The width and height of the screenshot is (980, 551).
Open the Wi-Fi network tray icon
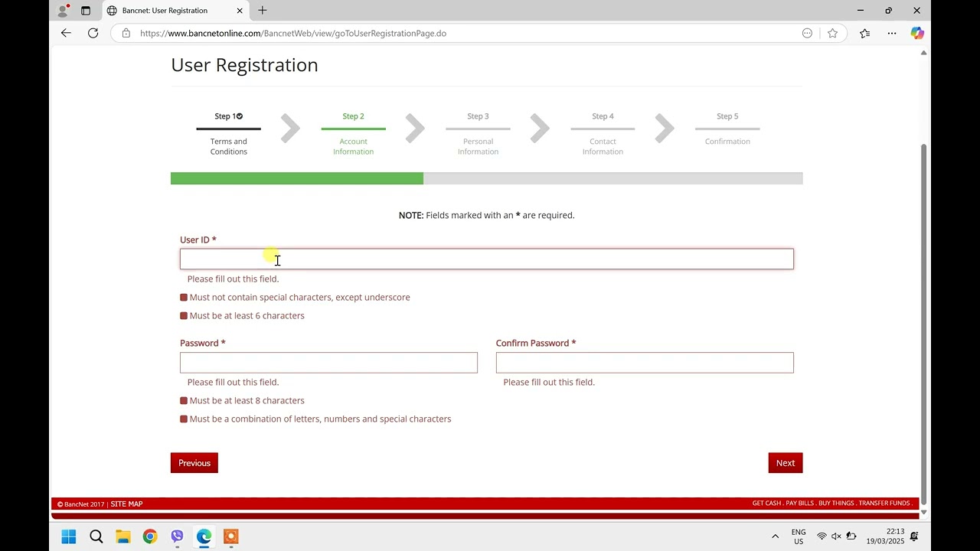pyautogui.click(x=822, y=536)
